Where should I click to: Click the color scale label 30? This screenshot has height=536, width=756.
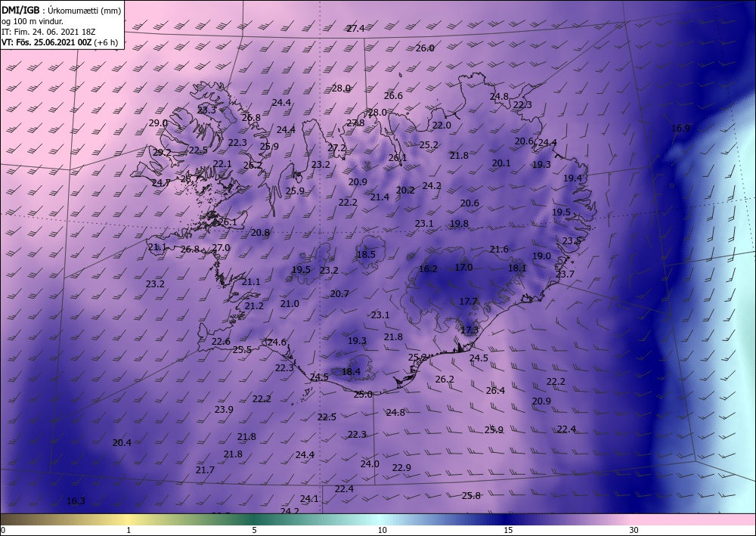tap(634, 530)
